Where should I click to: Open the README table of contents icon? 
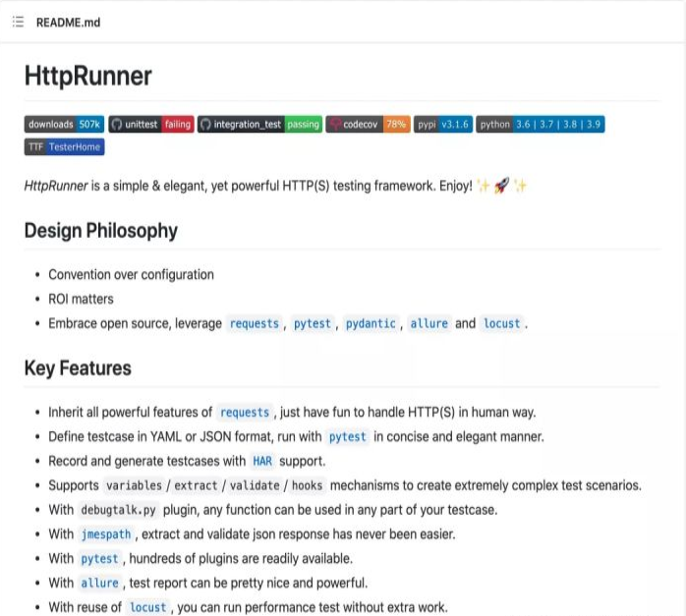pos(18,22)
